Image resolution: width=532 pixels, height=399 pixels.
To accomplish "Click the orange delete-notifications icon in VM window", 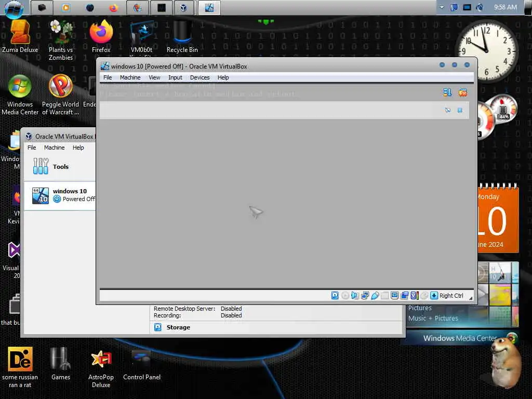I will point(463,92).
